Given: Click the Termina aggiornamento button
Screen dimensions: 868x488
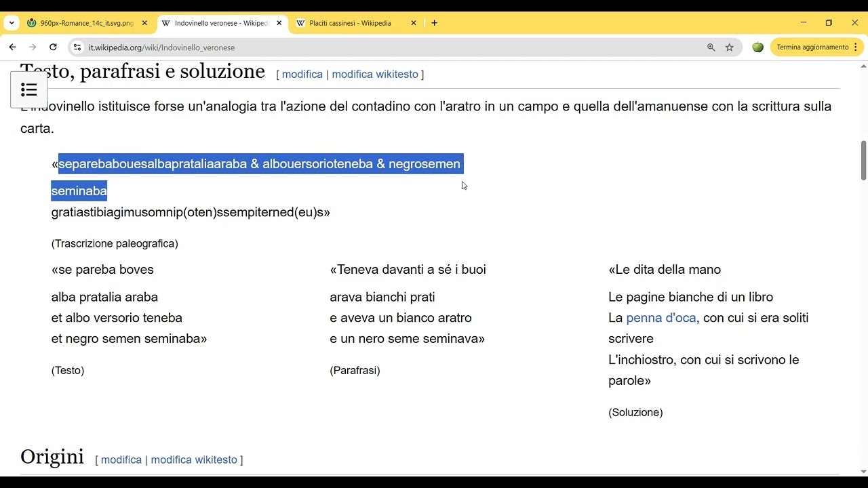Looking at the screenshot, I should [x=812, y=47].
